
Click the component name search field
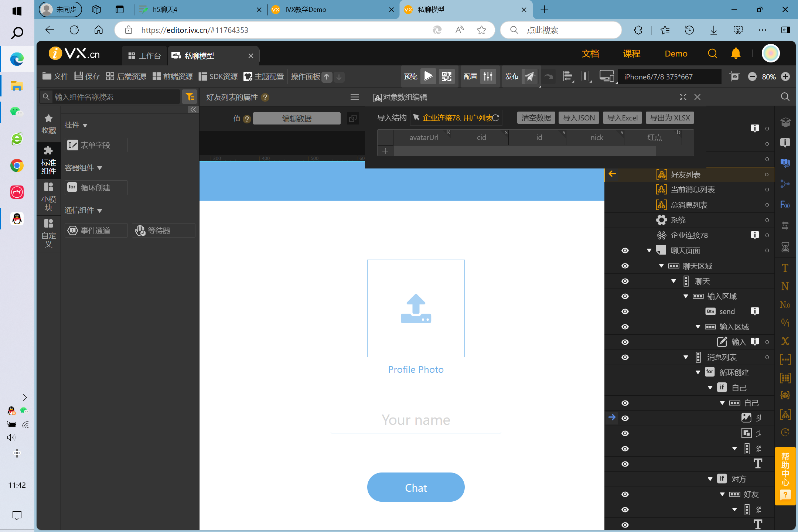pos(110,97)
